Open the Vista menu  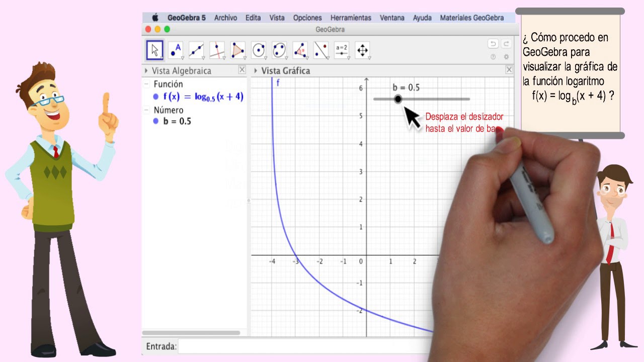[277, 18]
